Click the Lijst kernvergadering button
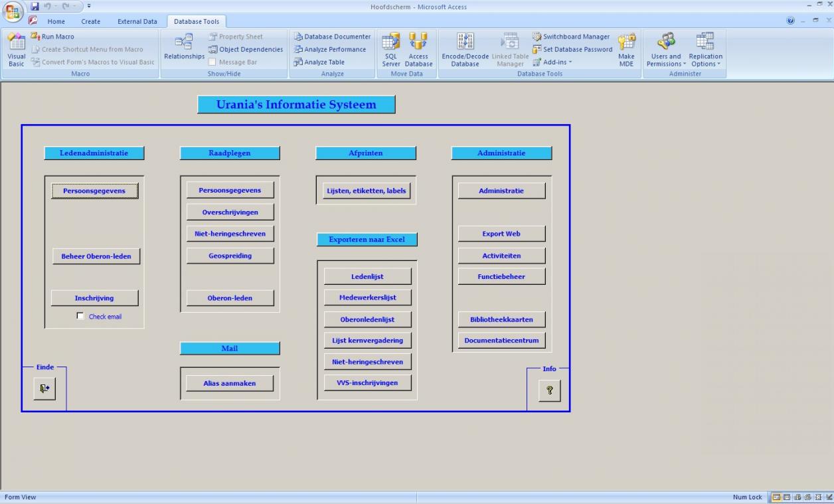 click(x=367, y=341)
